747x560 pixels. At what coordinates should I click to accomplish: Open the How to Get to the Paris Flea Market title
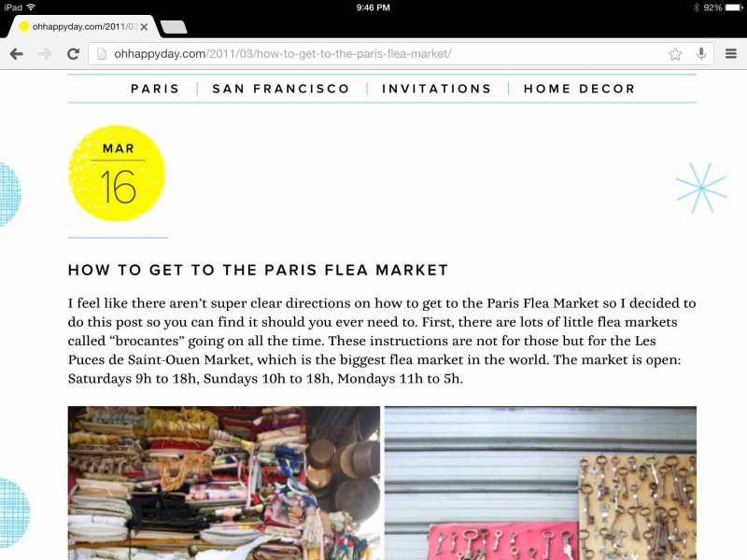259,270
